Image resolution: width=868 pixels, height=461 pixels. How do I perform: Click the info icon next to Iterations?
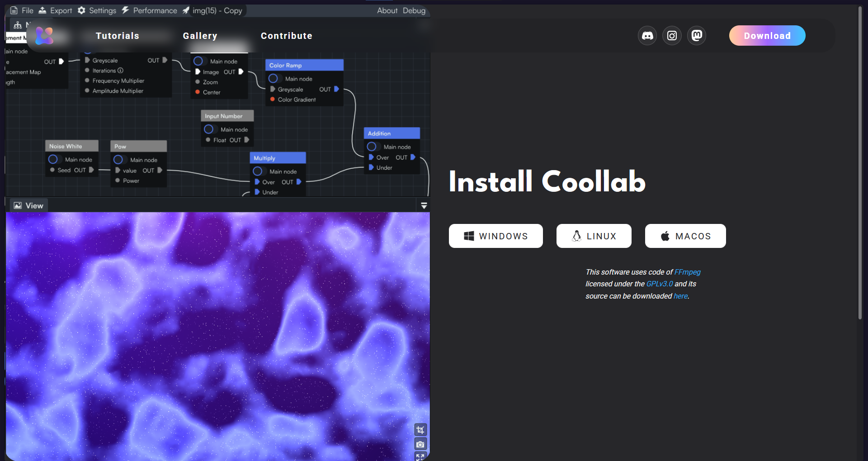coord(121,71)
